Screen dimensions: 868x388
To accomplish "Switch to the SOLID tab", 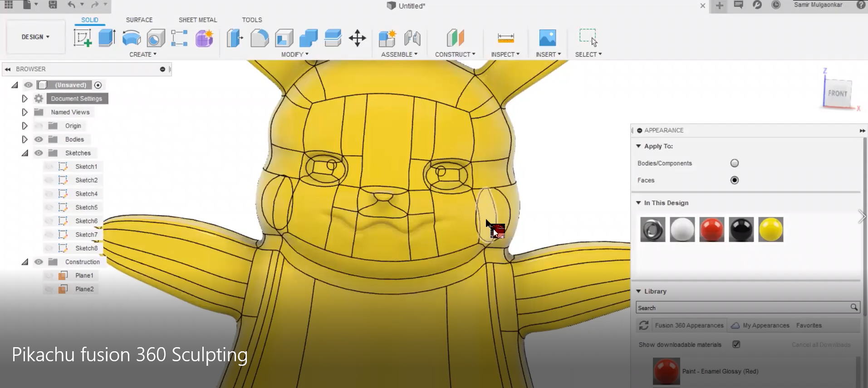I will click(x=90, y=20).
